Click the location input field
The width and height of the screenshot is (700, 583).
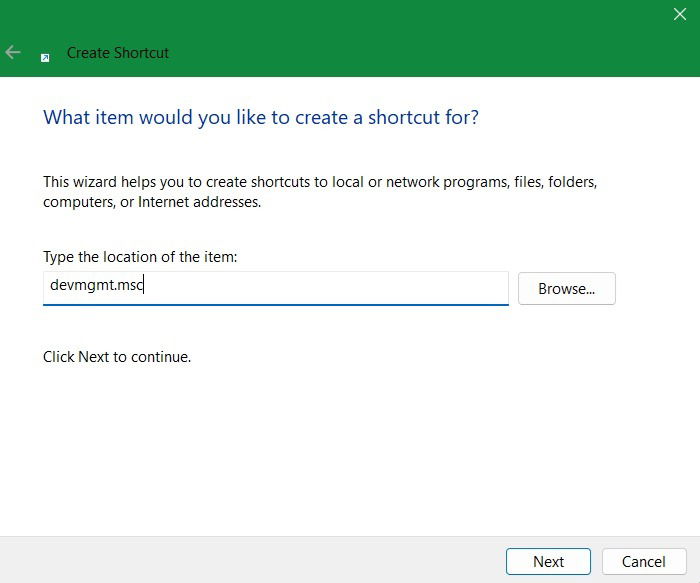[275, 288]
